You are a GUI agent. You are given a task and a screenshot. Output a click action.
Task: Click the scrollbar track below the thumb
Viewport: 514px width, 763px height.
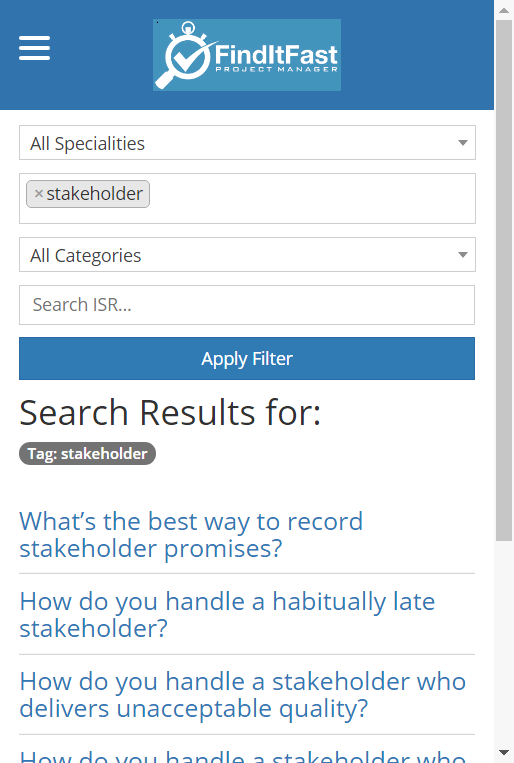pyautogui.click(x=504, y=642)
